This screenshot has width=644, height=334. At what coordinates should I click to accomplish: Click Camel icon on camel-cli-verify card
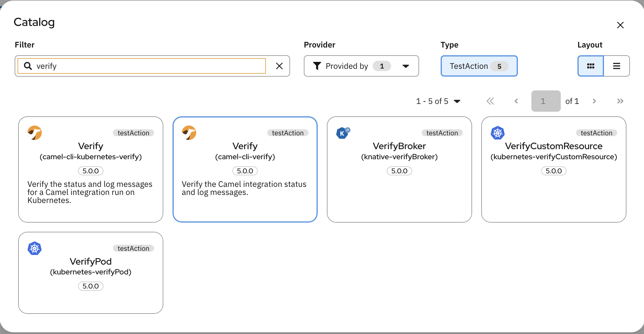tap(189, 133)
